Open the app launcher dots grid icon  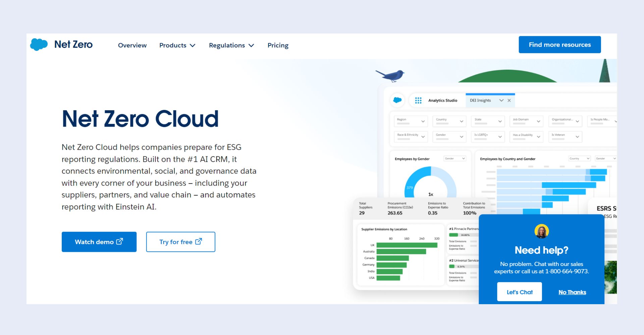[418, 100]
